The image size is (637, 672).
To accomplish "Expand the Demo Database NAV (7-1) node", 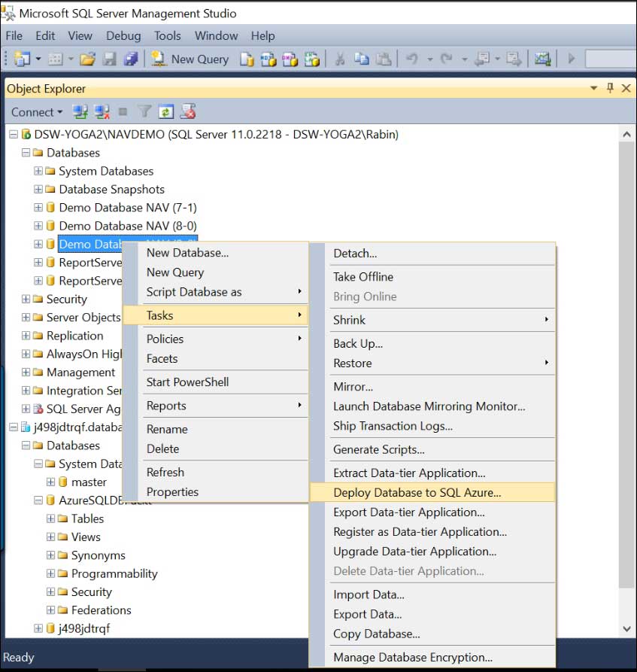I will click(38, 207).
